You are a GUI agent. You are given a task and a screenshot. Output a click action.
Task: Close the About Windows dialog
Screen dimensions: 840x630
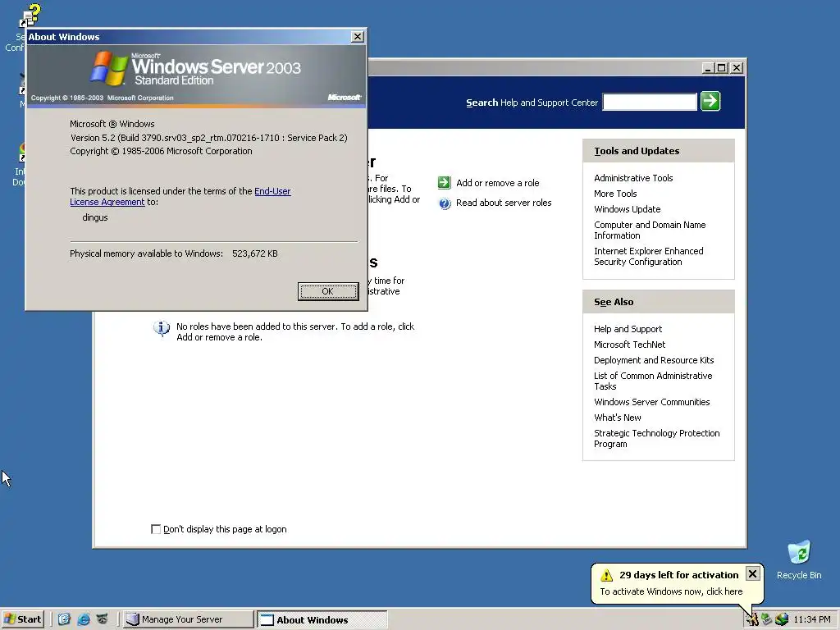click(x=358, y=36)
